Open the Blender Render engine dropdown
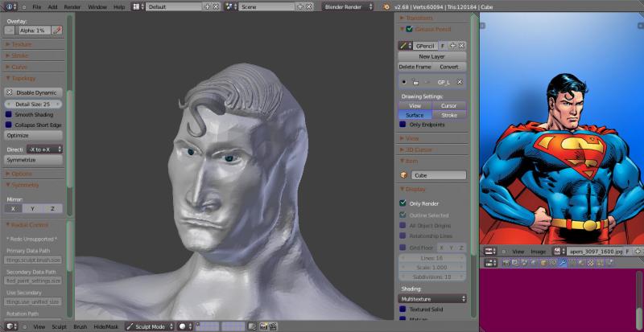 tap(348, 7)
